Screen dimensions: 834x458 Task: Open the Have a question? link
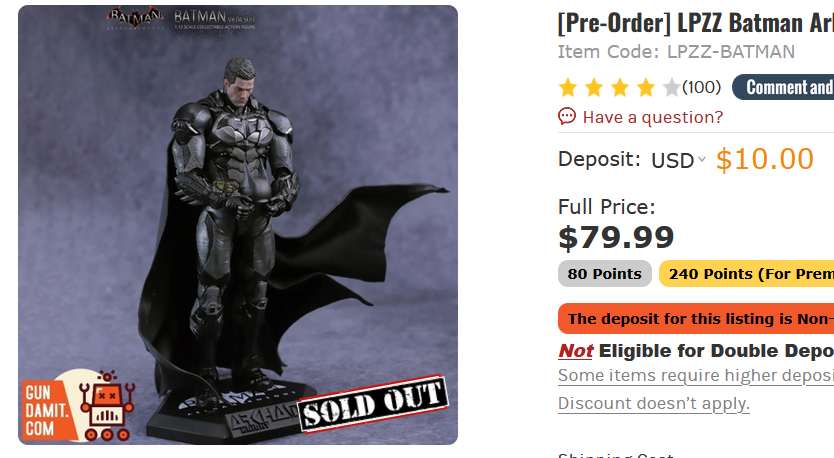652,117
